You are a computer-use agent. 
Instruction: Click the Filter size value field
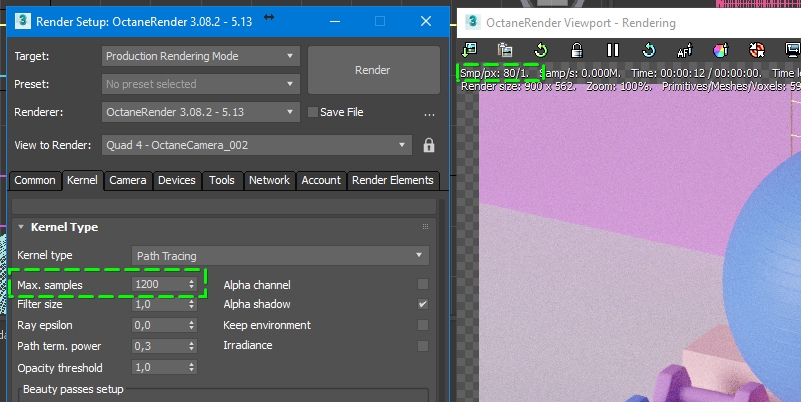[159, 304]
